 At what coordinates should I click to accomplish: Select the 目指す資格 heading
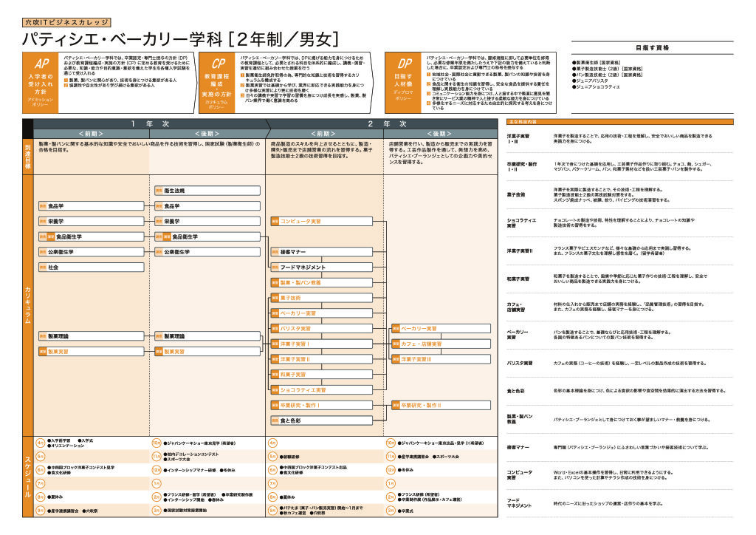pos(652,48)
